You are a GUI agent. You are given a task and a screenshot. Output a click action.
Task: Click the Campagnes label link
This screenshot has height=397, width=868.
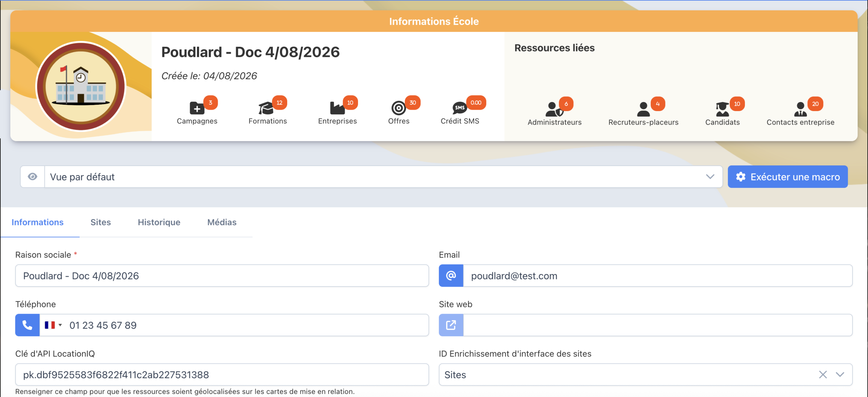(x=197, y=121)
